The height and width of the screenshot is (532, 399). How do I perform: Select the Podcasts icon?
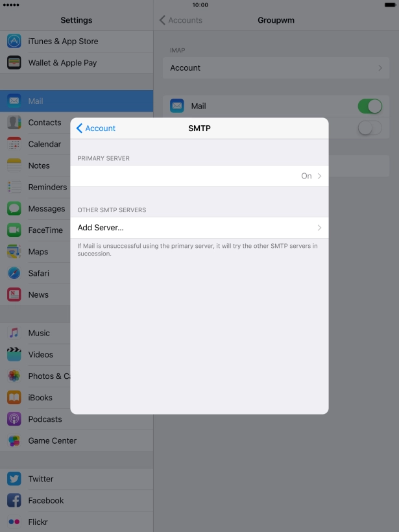(14, 419)
